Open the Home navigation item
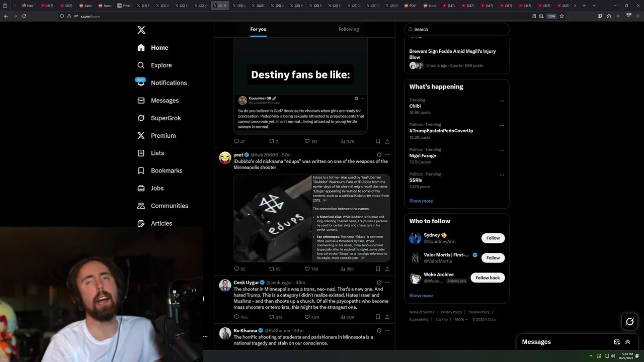The width and height of the screenshot is (644, 362). pos(153,48)
